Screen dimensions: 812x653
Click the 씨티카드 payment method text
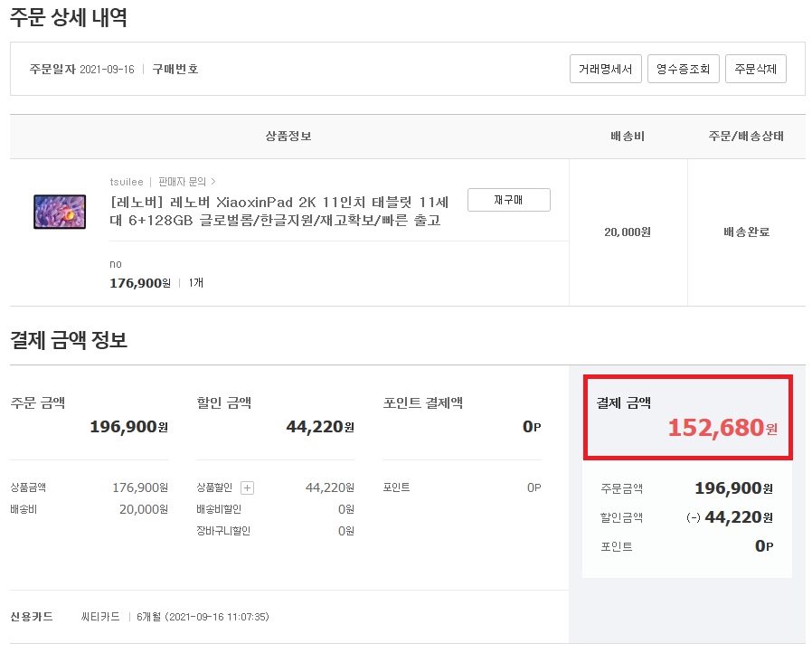100,617
